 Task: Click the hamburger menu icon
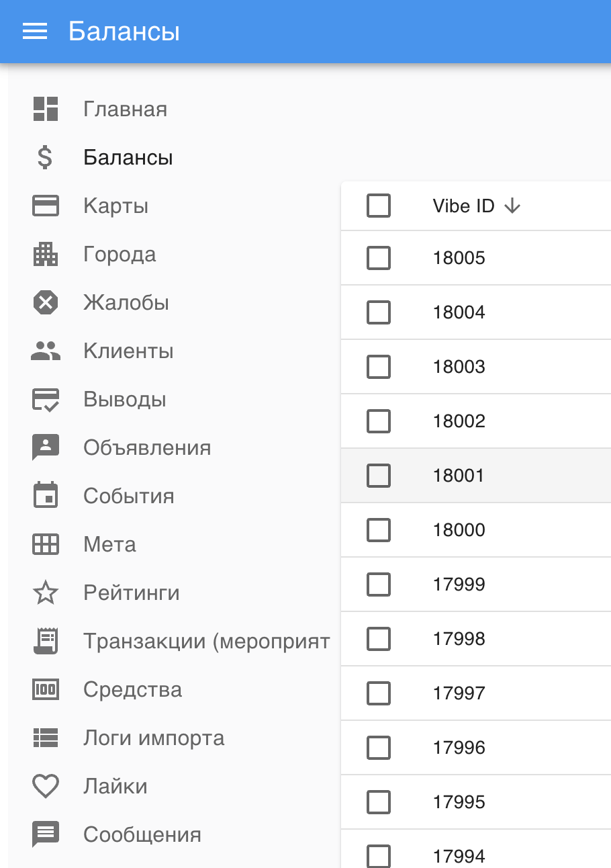pos(35,32)
